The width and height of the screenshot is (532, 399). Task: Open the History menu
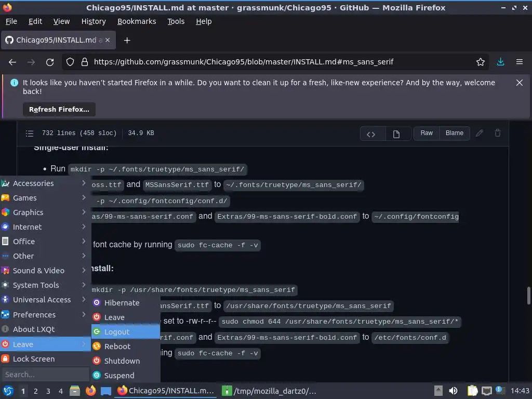(94, 21)
